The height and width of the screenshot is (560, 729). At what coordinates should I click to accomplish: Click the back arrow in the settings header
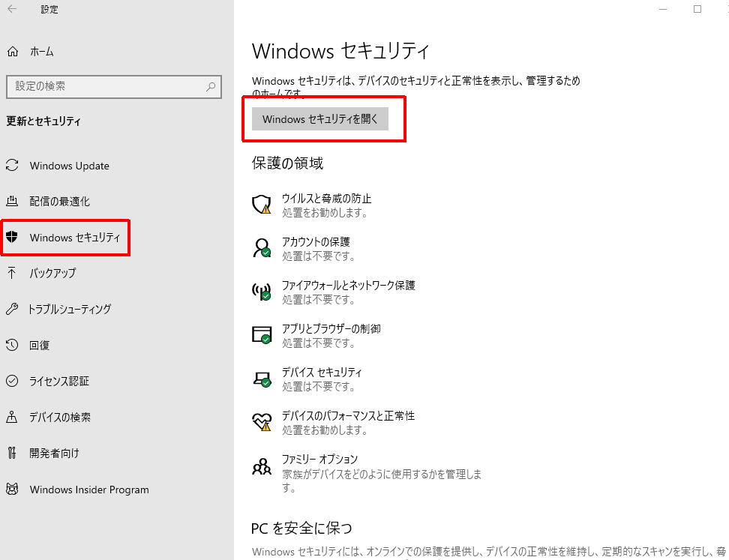click(13, 10)
